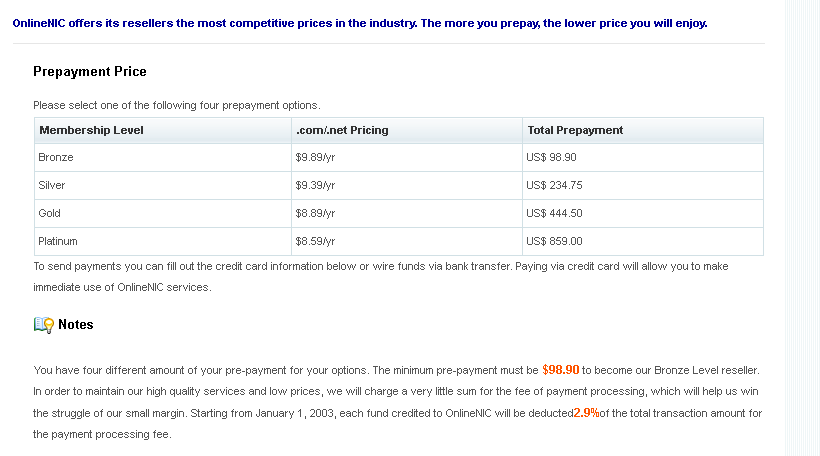Click the Membership Level column header

tap(163, 130)
